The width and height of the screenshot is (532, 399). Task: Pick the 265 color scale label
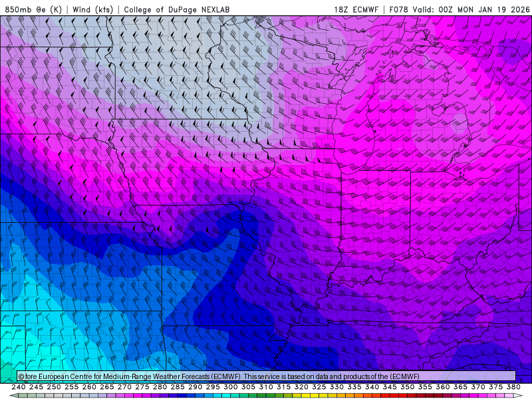[x=107, y=387]
